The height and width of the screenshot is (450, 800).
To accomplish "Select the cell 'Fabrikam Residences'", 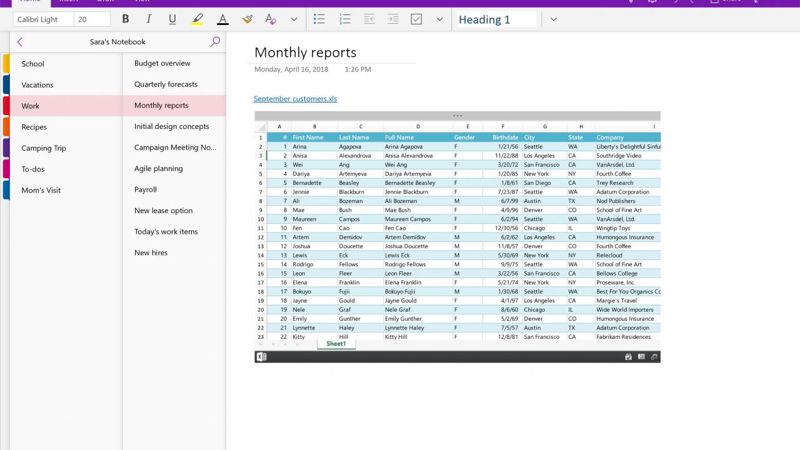I will pyautogui.click(x=628, y=337).
